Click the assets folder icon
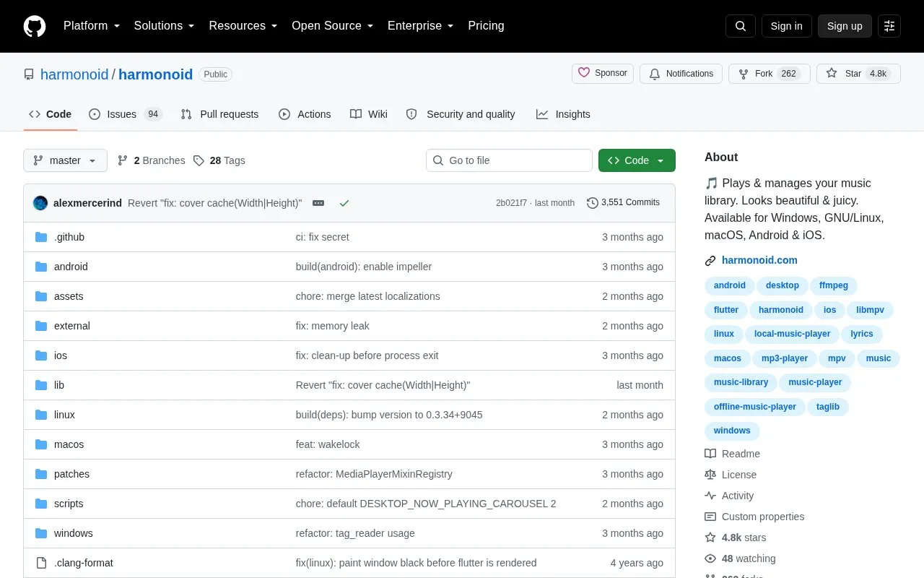 tap(41, 296)
